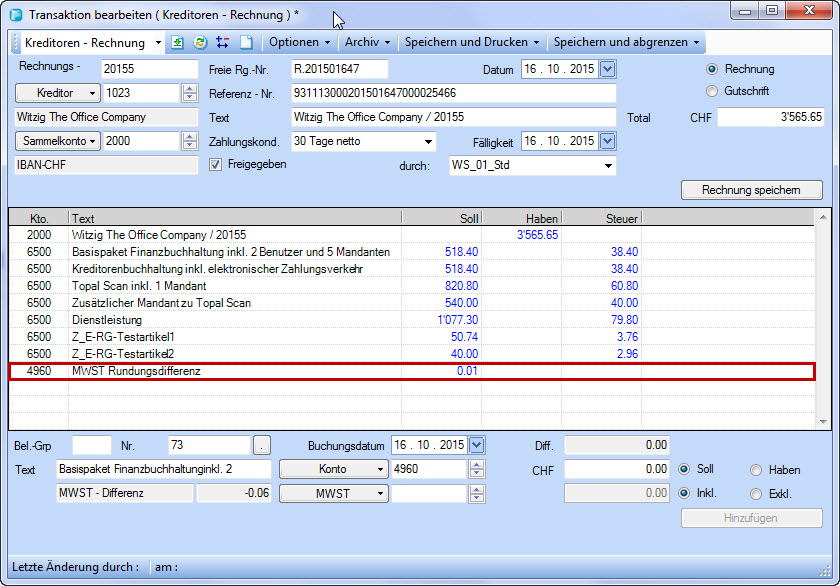The image size is (840, 586).
Task: Click the green import arrow toolbar icon
Action: point(179,43)
